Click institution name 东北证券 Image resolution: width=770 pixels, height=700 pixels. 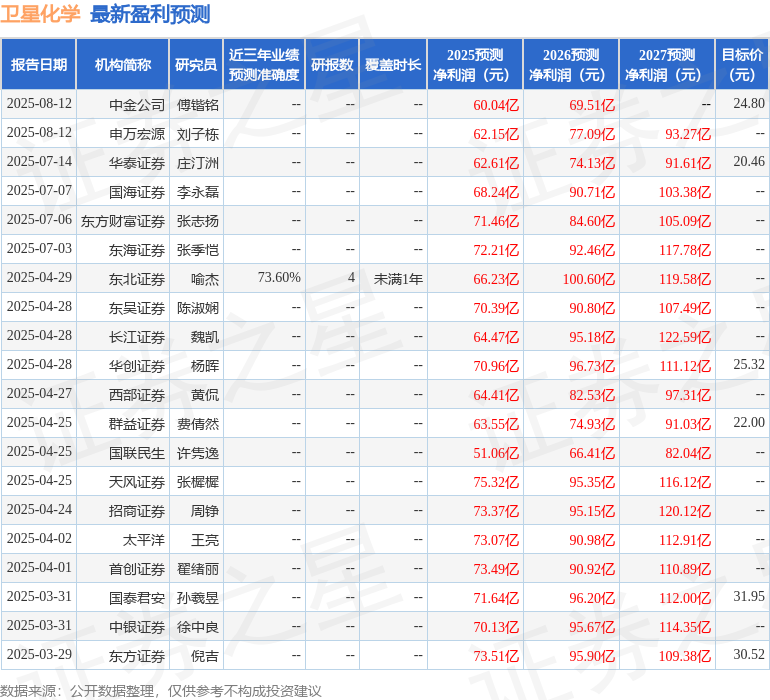click(x=137, y=279)
